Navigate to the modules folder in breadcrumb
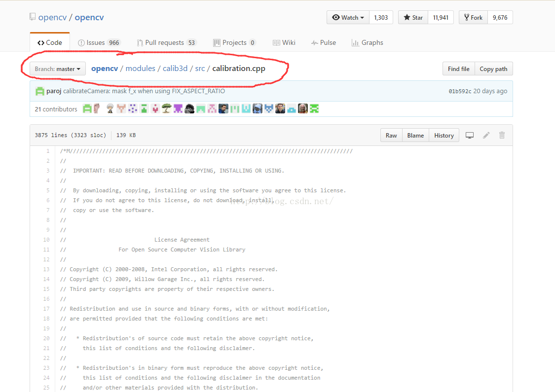Viewport: 555px width, 392px height. tap(141, 68)
